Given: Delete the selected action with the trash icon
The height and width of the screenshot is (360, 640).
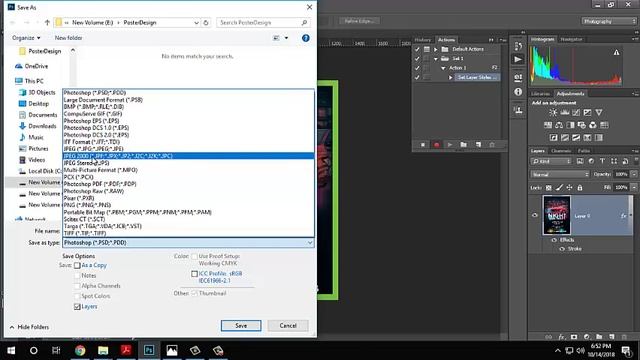Looking at the screenshot, I should pyautogui.click(x=492, y=144).
